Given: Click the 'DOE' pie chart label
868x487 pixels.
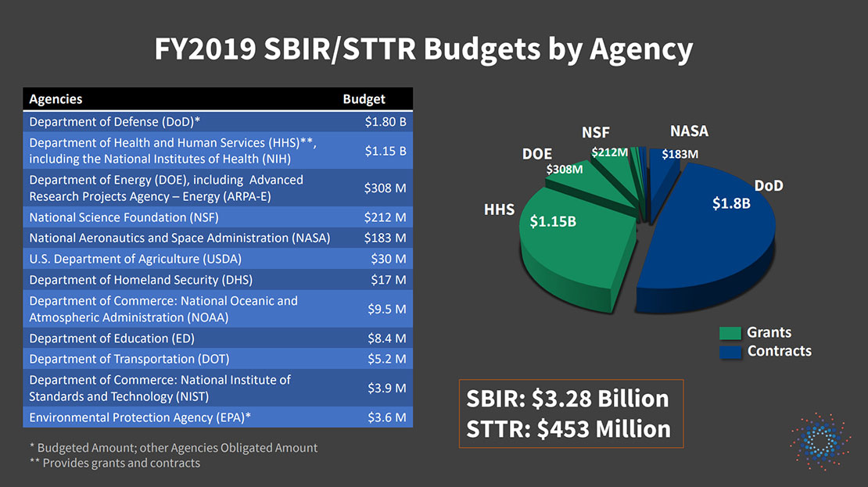Looking at the screenshot, I should click(x=537, y=154).
